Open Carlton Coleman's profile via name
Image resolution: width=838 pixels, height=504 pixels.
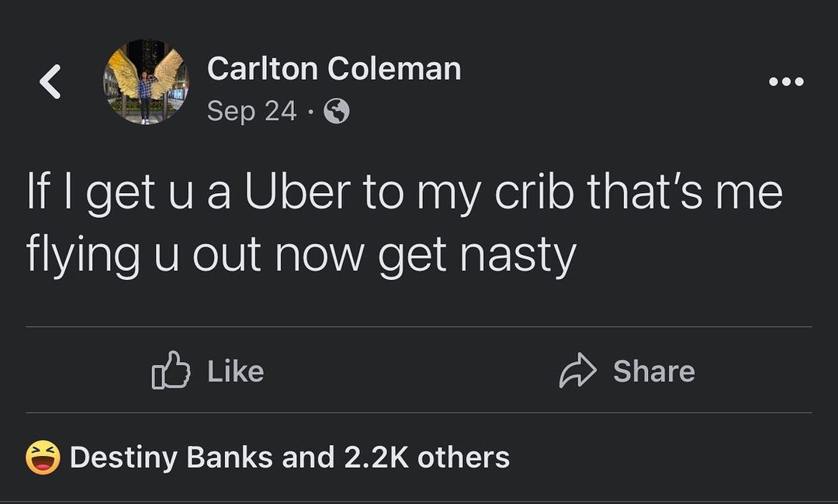click(x=334, y=69)
